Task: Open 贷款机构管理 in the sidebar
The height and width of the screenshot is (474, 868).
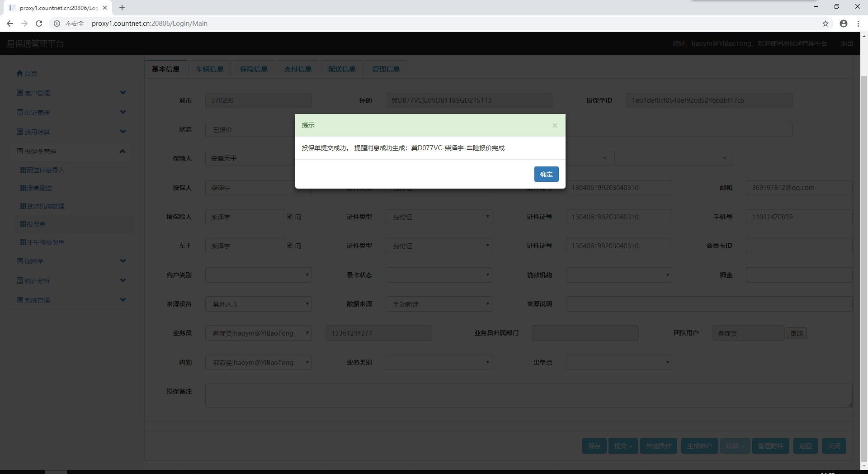Action: (42, 206)
